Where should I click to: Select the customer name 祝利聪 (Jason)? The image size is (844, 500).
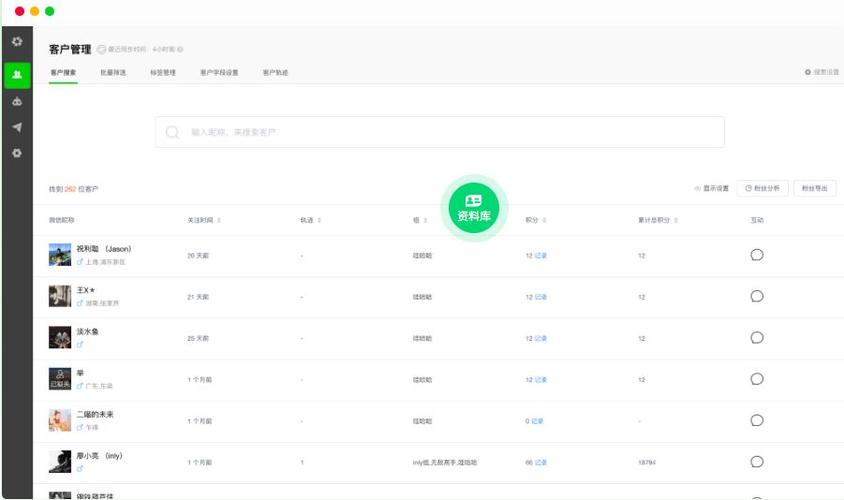point(104,249)
